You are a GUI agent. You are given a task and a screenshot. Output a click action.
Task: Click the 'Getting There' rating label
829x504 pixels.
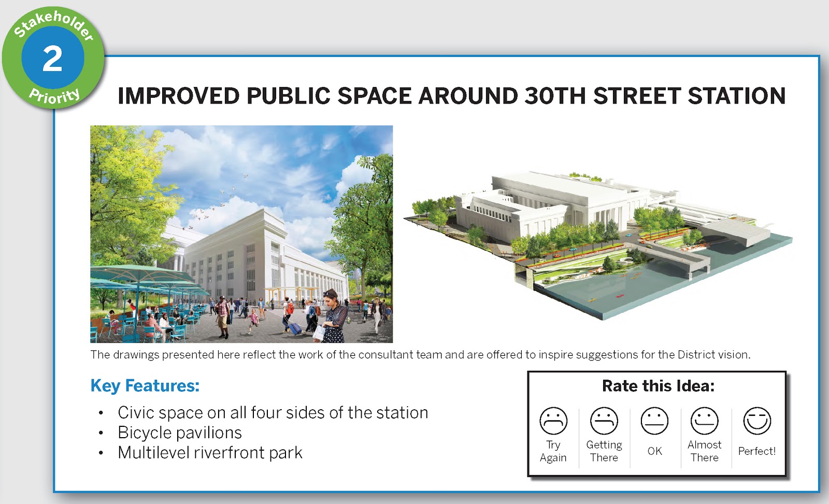(604, 451)
